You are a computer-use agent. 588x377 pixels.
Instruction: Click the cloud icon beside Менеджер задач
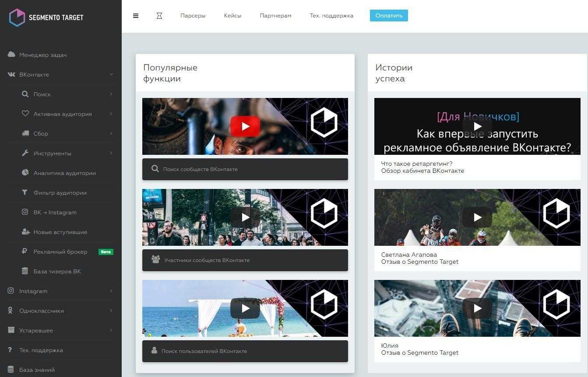(11, 55)
